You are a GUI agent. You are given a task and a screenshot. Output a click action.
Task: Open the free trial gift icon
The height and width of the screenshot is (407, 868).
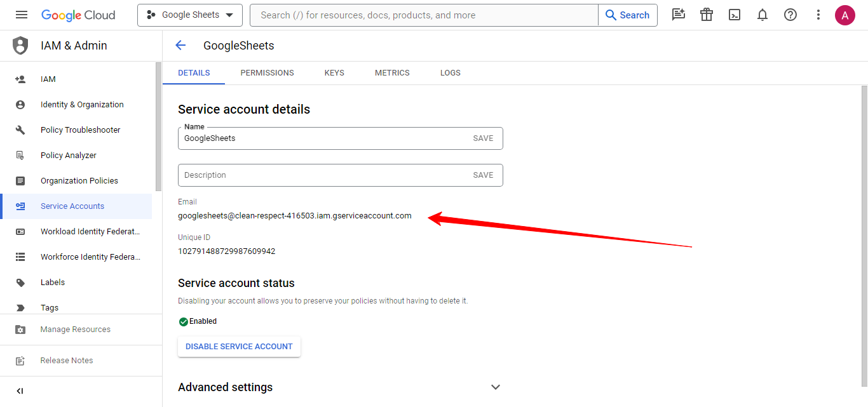pos(707,15)
